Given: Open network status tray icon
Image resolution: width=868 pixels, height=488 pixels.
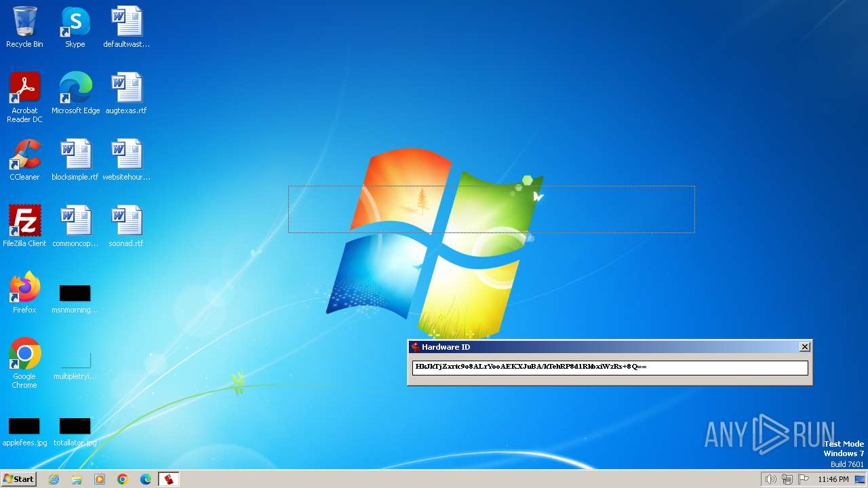Looking at the screenshot, I should (x=787, y=479).
